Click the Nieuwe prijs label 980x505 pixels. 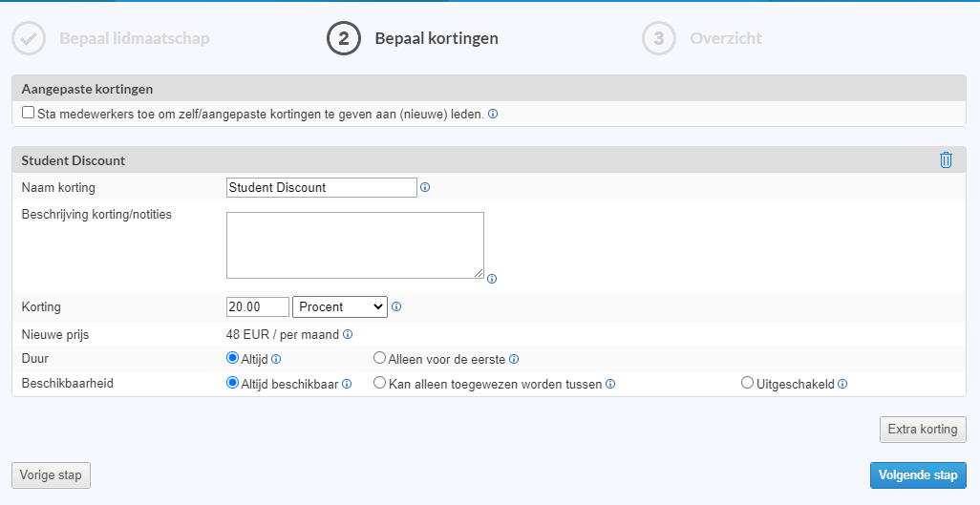pyautogui.click(x=55, y=334)
